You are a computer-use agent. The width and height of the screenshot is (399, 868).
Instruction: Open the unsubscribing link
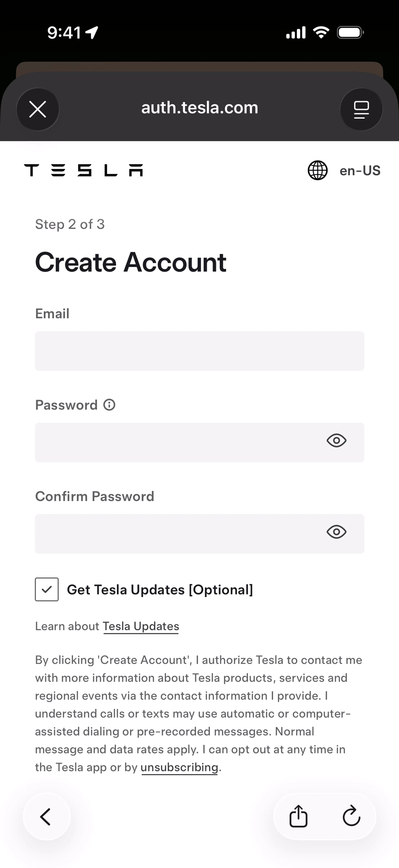click(180, 767)
